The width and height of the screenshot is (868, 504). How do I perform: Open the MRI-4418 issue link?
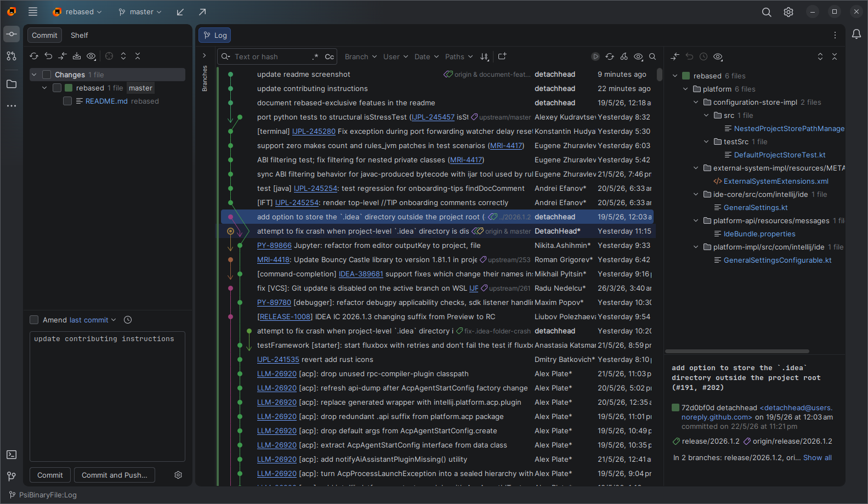(x=273, y=260)
